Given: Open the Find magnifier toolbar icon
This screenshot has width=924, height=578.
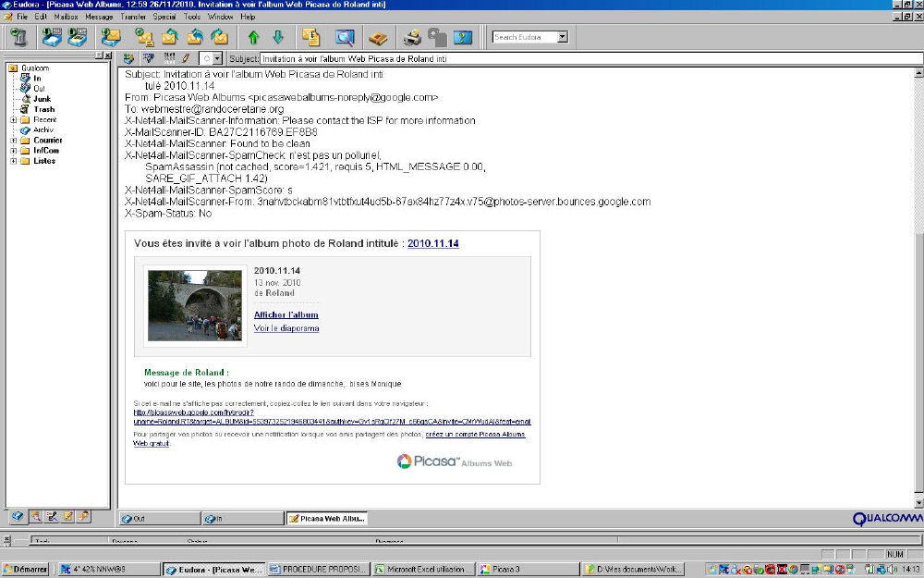Looking at the screenshot, I should pos(345,37).
